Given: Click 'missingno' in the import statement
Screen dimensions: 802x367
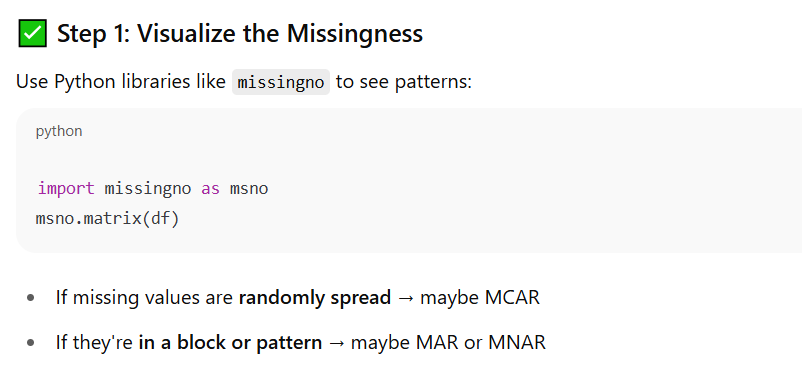Looking at the screenshot, I should [148, 189].
